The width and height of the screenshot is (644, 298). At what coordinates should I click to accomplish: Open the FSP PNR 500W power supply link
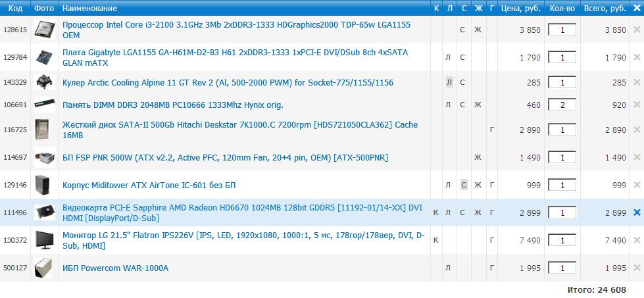click(224, 157)
